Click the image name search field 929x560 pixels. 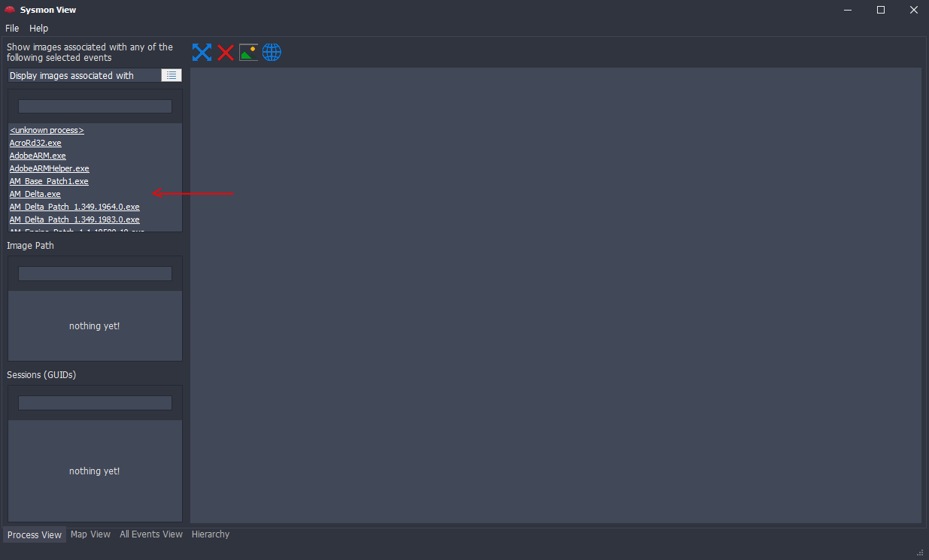pos(95,107)
